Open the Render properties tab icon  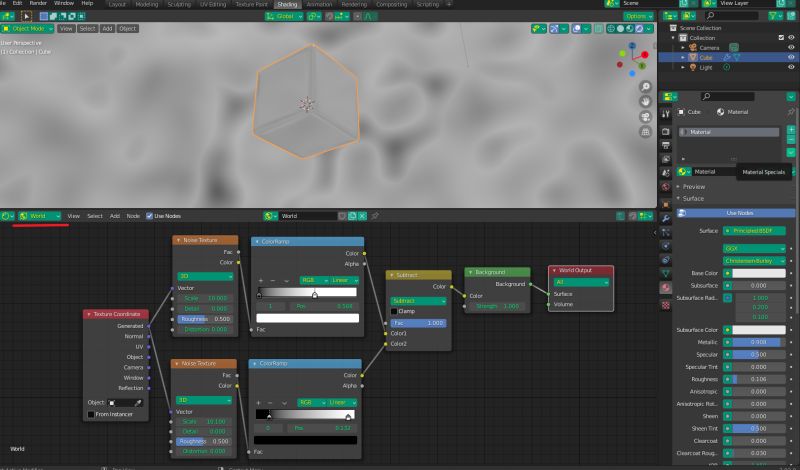665,132
